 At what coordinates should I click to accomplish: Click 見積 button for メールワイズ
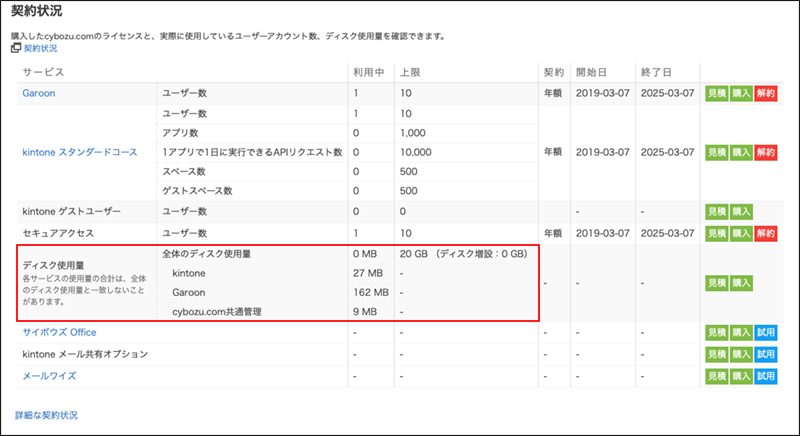(716, 376)
